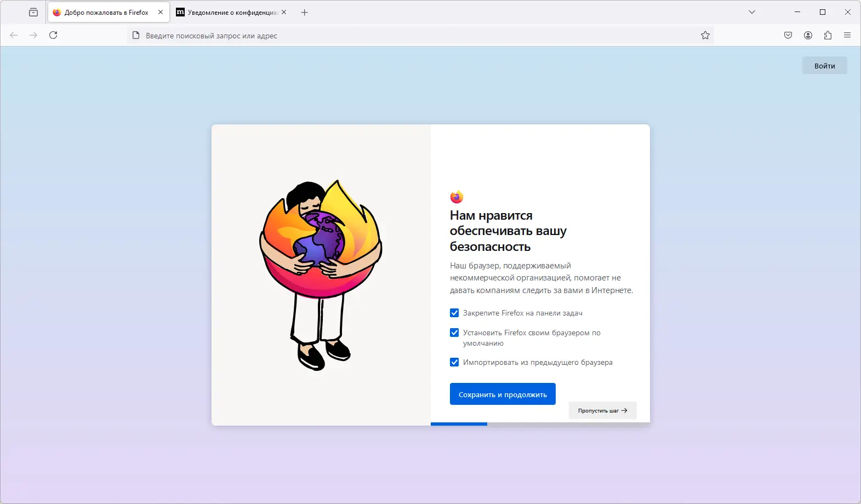Click the paragraph starting 'Наш браузер, поддерживаемый'
861x504 pixels.
(x=541, y=278)
